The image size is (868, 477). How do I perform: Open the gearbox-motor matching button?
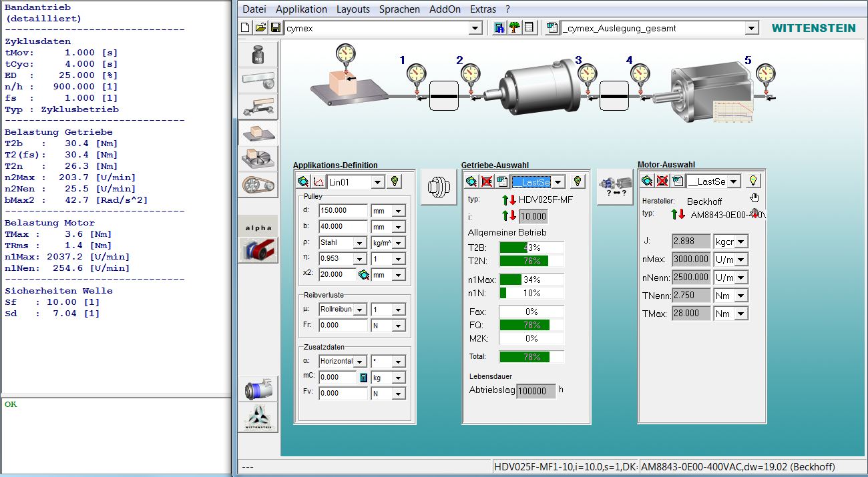[x=614, y=187]
